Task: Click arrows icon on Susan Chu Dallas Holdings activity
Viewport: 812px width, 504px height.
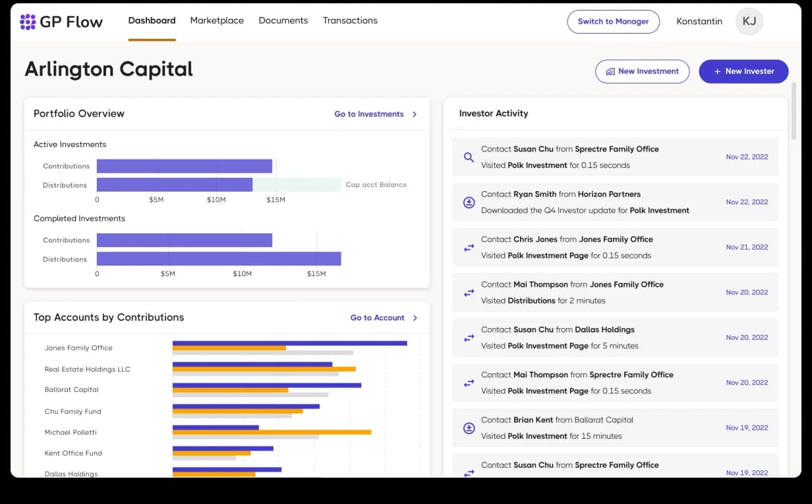Action: 469,338
